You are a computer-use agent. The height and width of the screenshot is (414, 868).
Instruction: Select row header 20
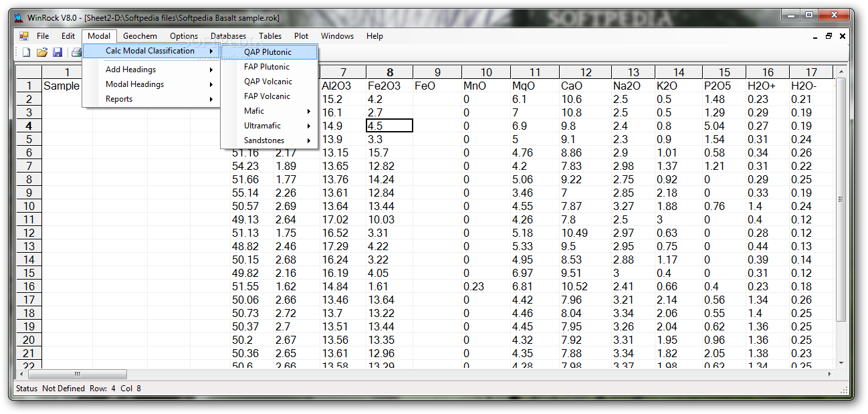click(x=29, y=340)
